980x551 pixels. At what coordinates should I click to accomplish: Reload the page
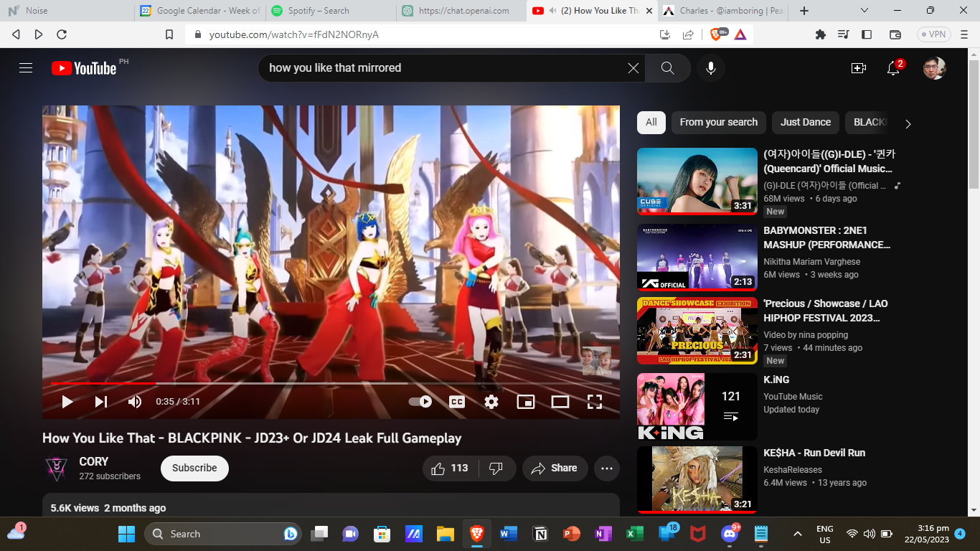(62, 34)
